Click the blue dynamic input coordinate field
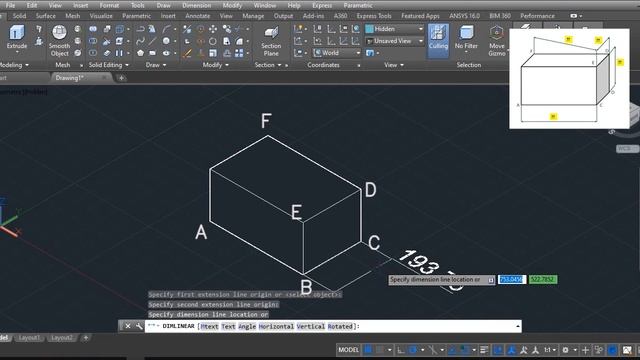This screenshot has width=640, height=360. [511, 280]
